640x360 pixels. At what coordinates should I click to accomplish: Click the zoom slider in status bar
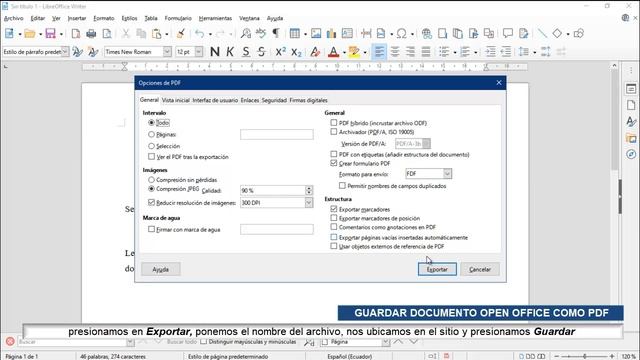(x=584, y=356)
